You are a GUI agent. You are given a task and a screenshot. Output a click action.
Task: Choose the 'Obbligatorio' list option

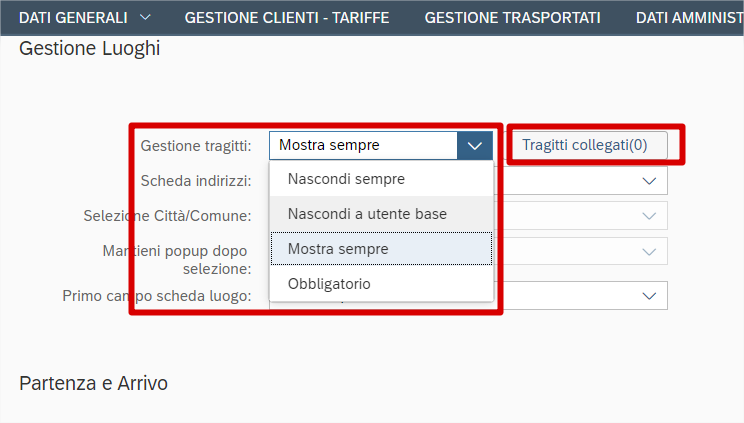(329, 284)
